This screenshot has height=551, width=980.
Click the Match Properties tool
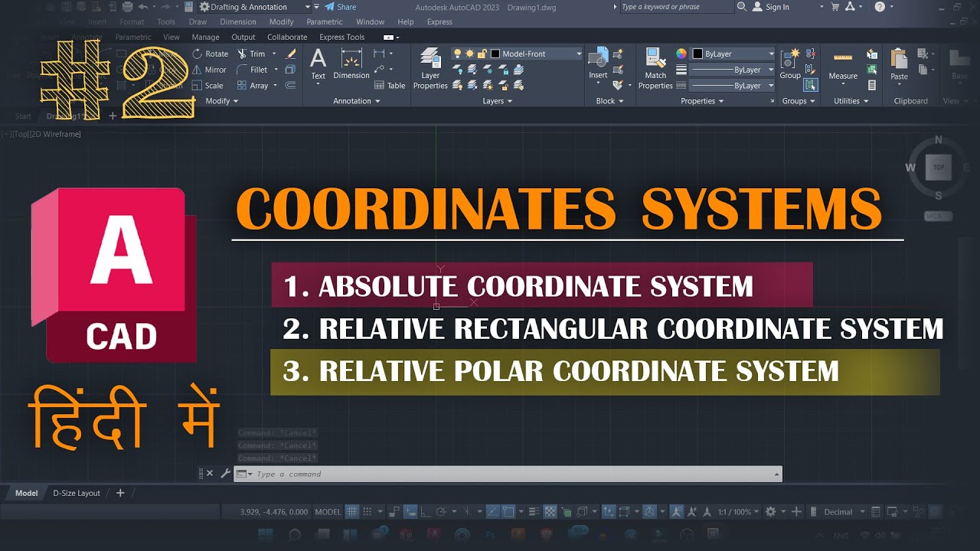click(655, 68)
